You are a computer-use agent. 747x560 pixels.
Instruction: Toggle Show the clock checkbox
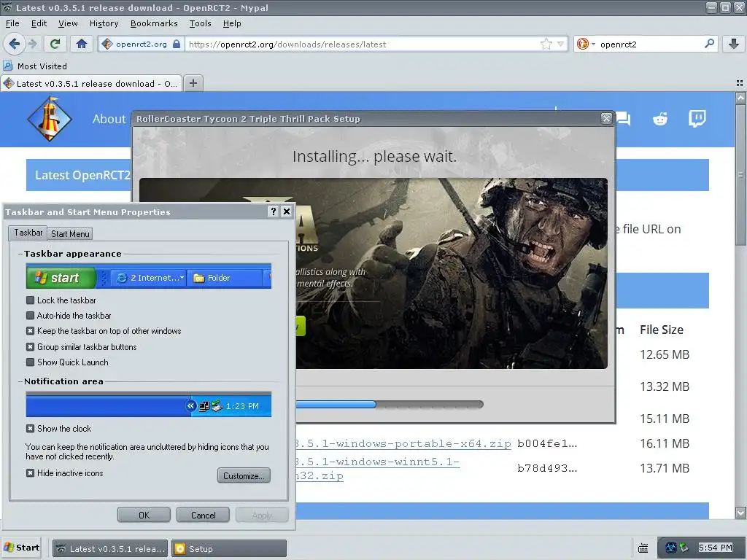coord(31,429)
